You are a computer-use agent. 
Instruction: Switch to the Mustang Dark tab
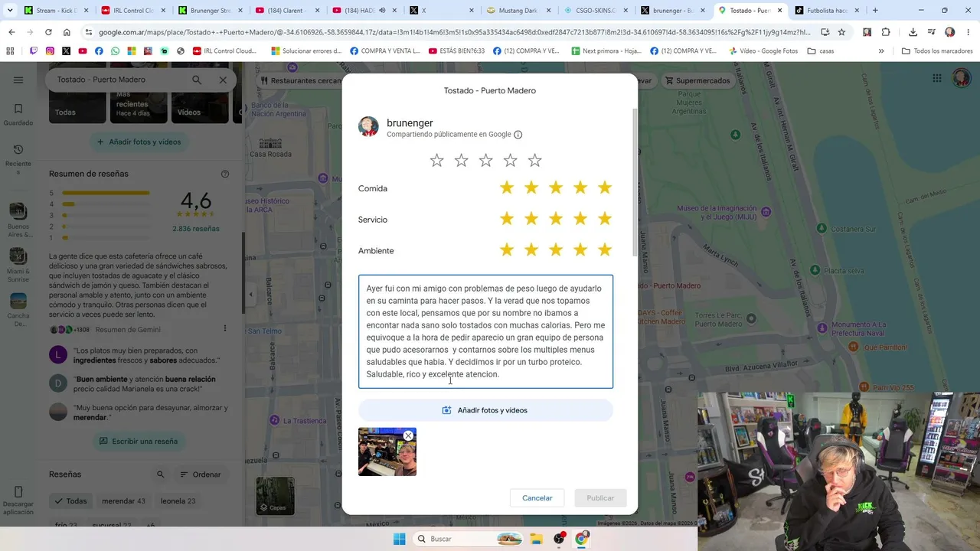click(518, 11)
